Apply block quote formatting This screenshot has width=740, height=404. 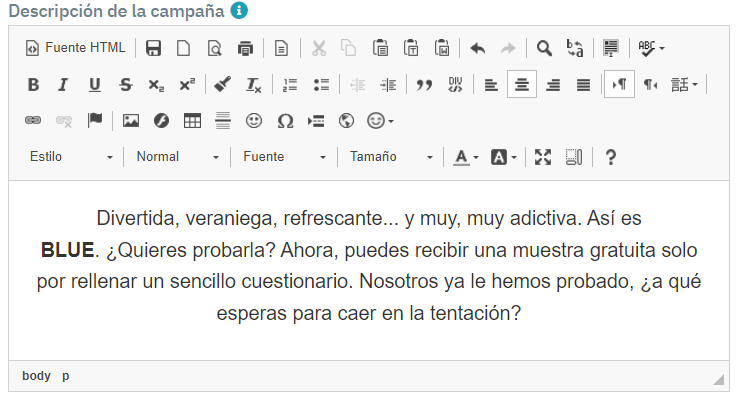point(424,85)
